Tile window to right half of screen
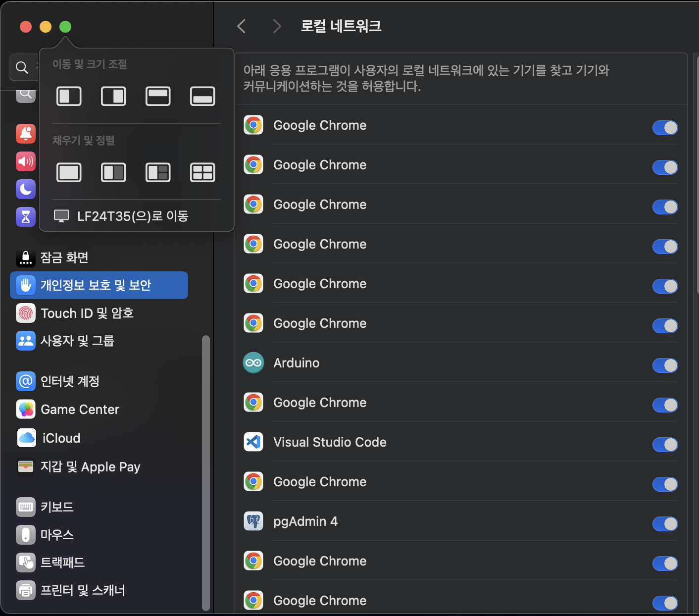Image resolution: width=699 pixels, height=616 pixels. pyautogui.click(x=113, y=96)
